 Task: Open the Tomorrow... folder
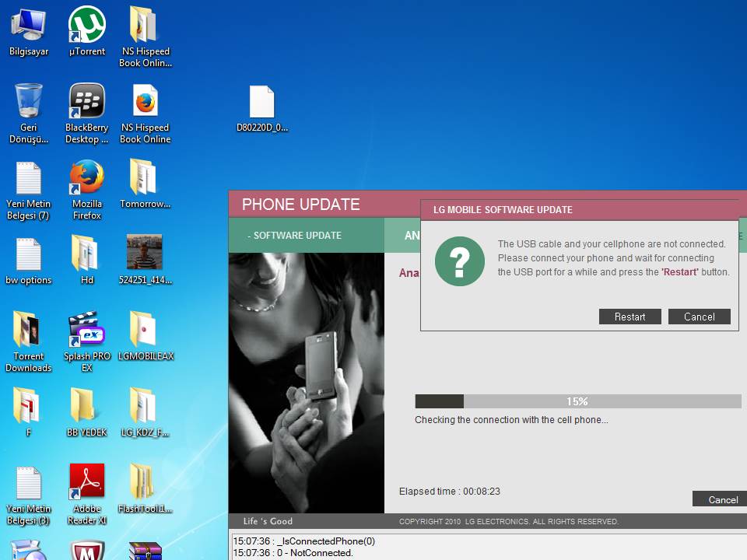click(x=146, y=184)
